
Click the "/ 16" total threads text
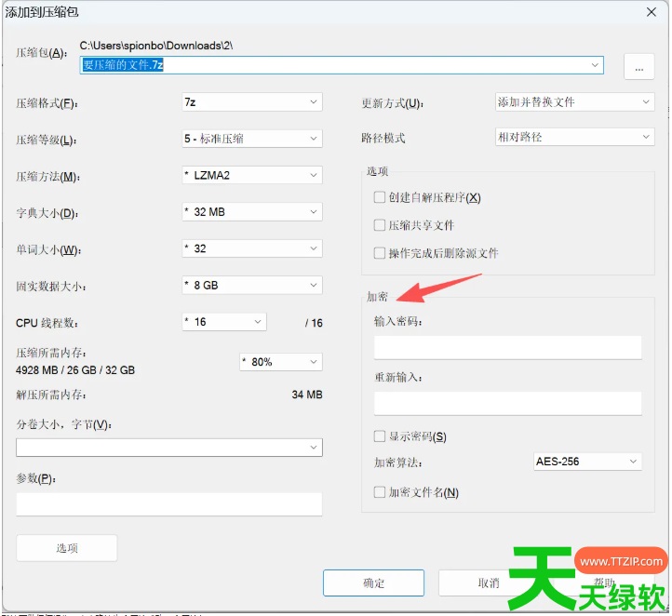314,323
